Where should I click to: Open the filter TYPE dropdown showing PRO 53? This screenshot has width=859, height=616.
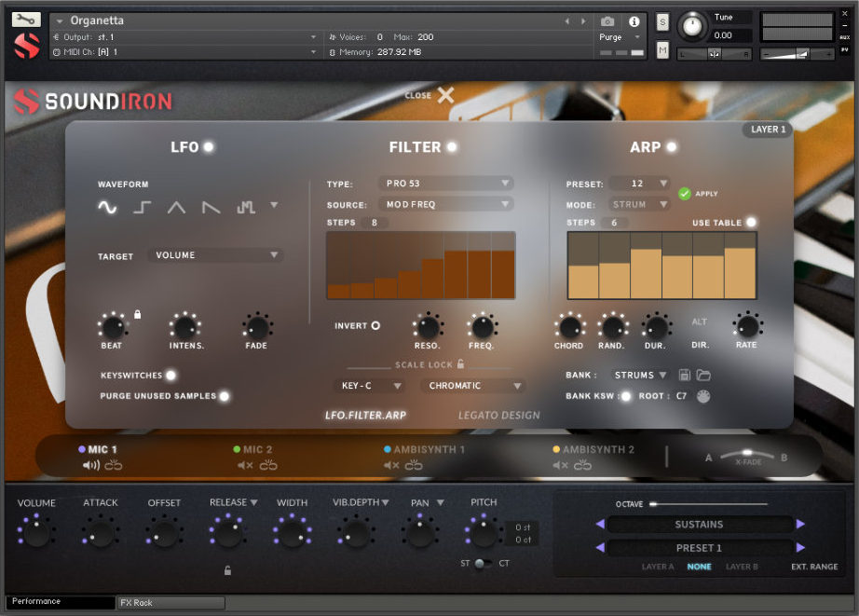[x=444, y=183]
